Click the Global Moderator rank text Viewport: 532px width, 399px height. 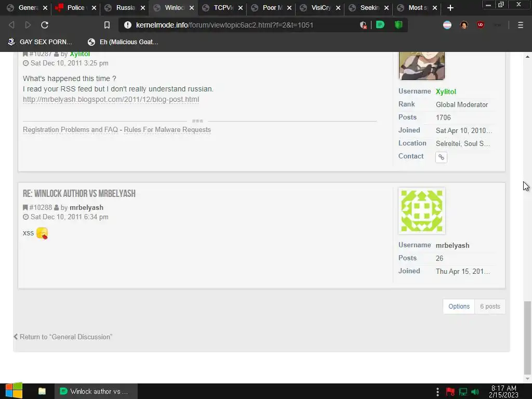(462, 104)
